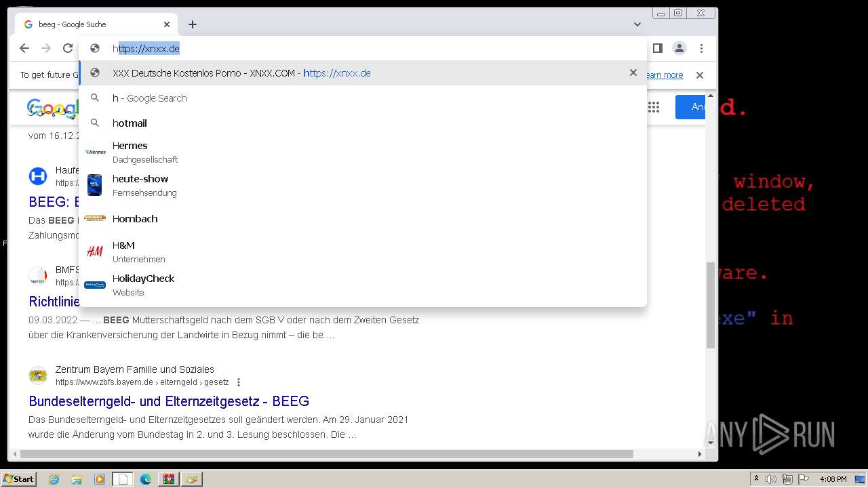Open Windows Media Player from taskbar

(x=100, y=479)
